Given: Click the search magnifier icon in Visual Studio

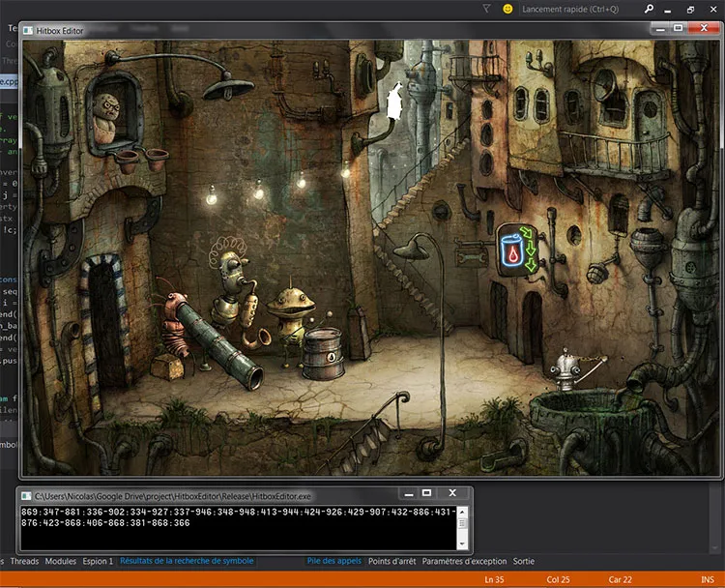Looking at the screenshot, I should (650, 9).
